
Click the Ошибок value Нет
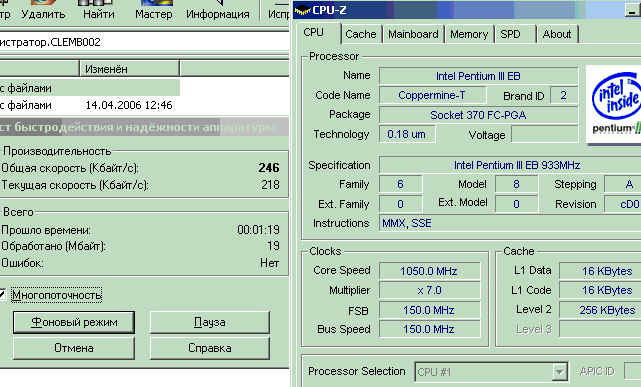[269, 263]
